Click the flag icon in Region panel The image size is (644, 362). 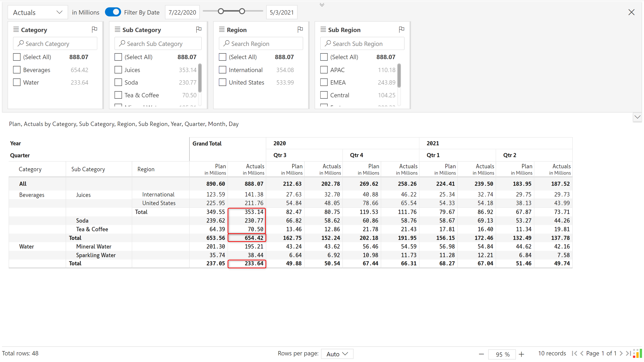click(300, 30)
